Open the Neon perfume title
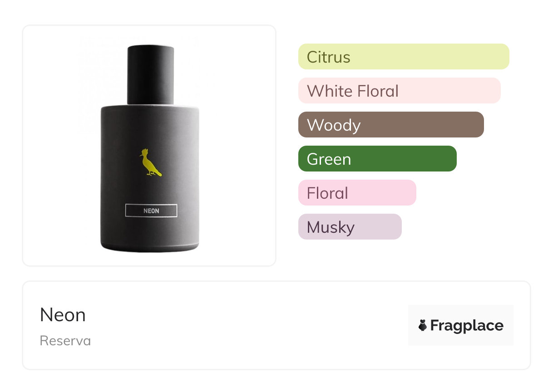Screen dimensions: 553x392 point(63,315)
